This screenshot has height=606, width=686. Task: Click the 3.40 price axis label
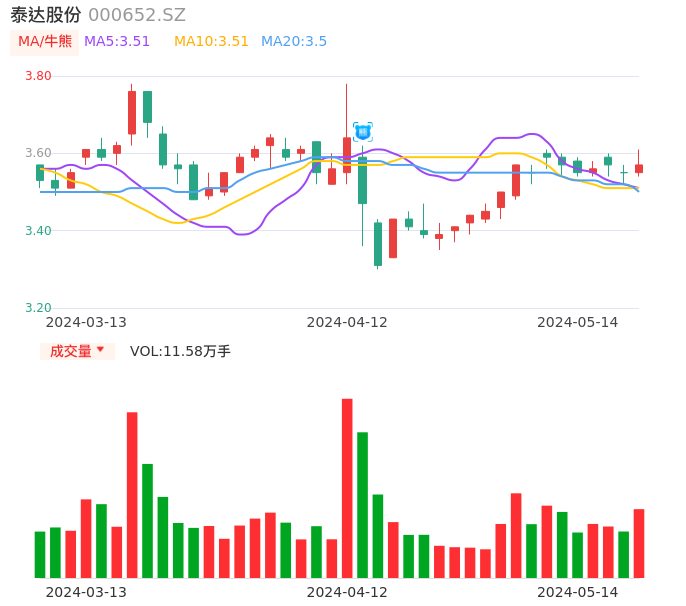pos(38,231)
